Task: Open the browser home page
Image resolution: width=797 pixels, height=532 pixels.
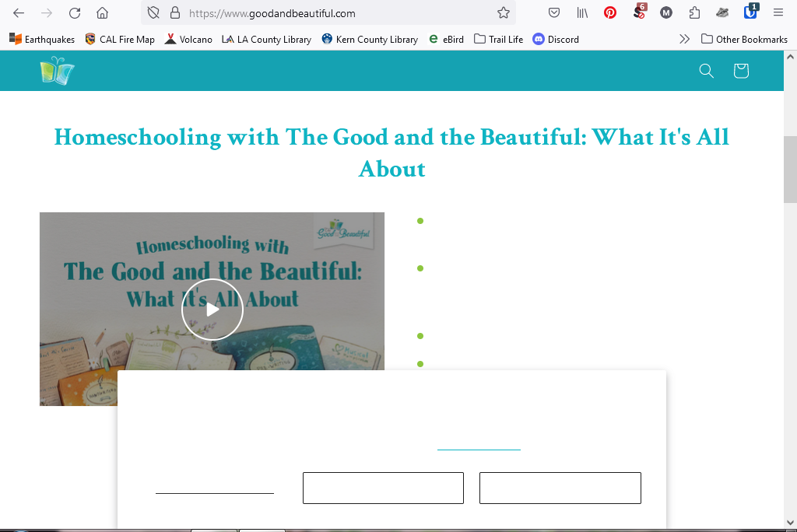Action: pyautogui.click(x=103, y=13)
